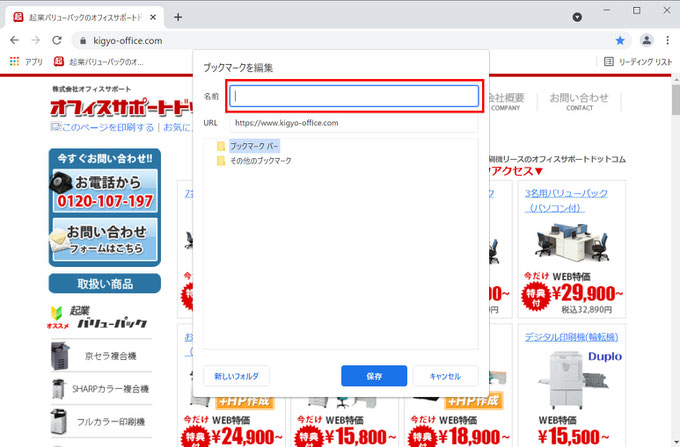Open 起業バリューパック sidebar item
The width and height of the screenshot is (680, 447).
99,318
